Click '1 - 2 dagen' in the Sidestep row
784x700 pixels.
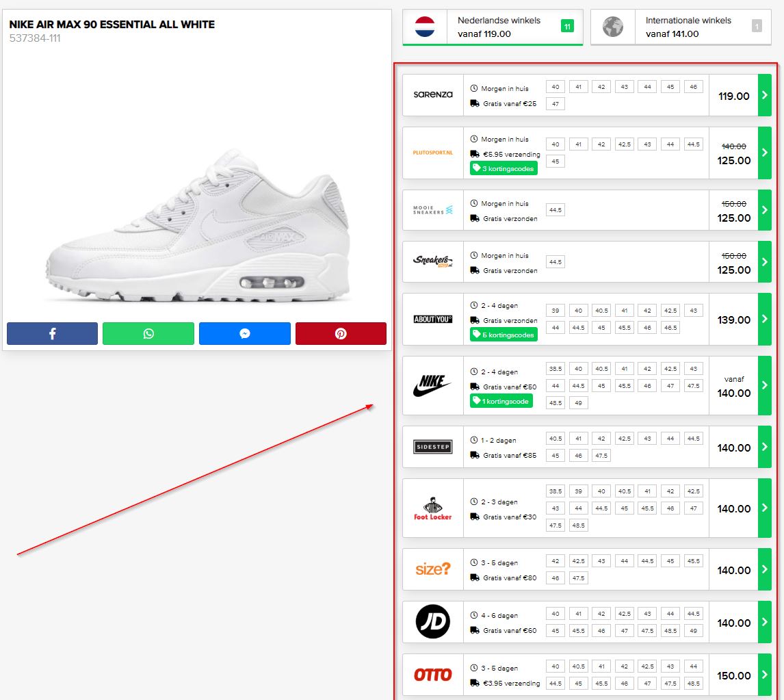tap(499, 441)
